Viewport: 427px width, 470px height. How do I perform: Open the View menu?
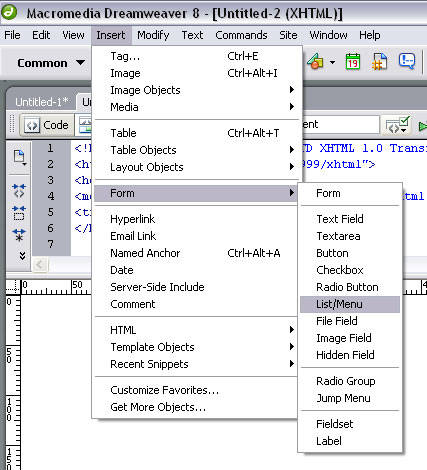click(x=73, y=35)
